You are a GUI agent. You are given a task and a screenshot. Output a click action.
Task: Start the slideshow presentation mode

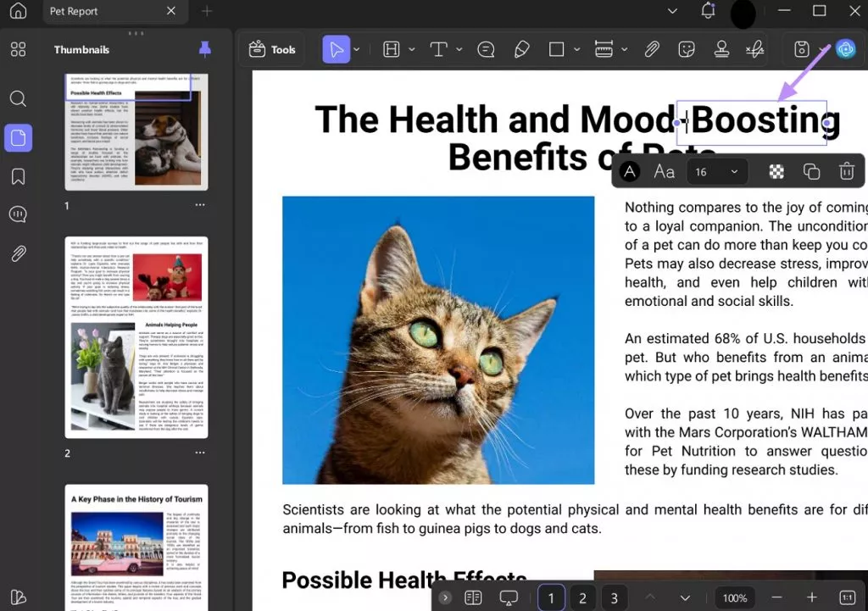coord(509,597)
